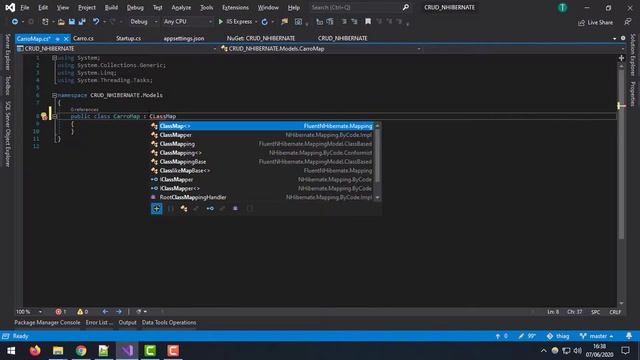Open the Error List panel tab
Image resolution: width=640 pixels, height=360 pixels.
click(x=99, y=322)
